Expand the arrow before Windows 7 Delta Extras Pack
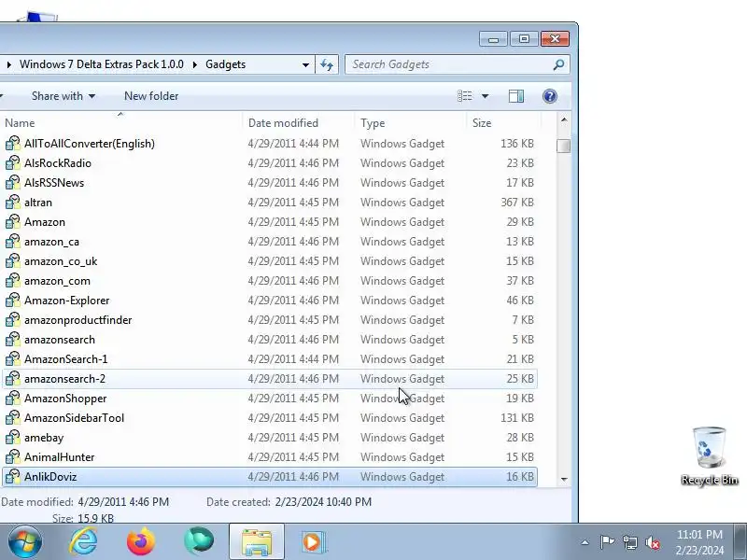747x560 pixels. point(9,64)
